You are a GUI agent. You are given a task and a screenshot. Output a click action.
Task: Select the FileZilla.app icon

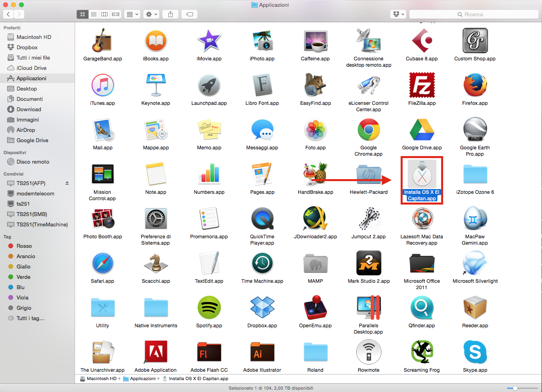[422, 85]
